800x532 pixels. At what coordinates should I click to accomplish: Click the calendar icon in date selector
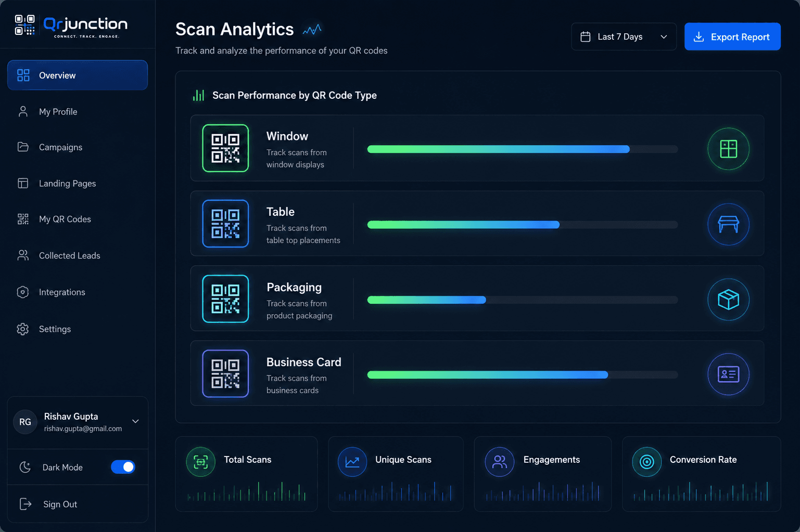pos(586,37)
